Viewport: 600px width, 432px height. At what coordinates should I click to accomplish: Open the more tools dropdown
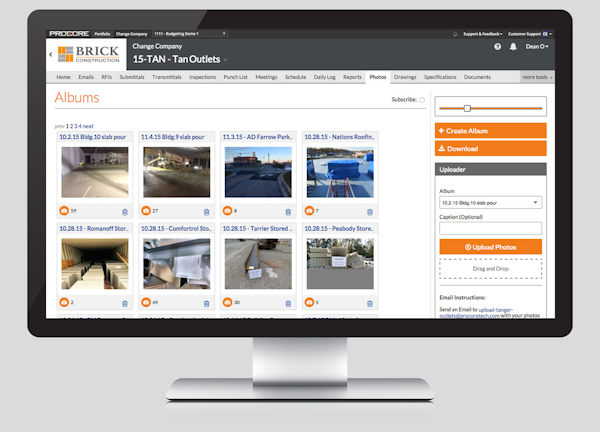[537, 77]
